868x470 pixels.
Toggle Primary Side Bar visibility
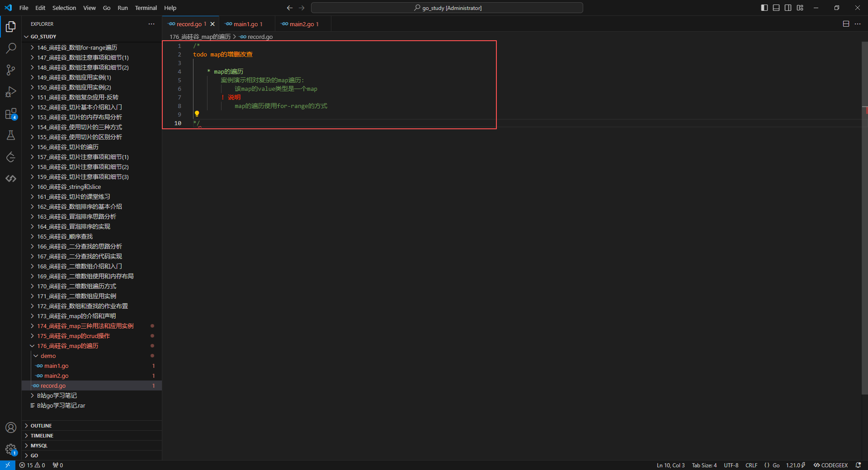764,8
